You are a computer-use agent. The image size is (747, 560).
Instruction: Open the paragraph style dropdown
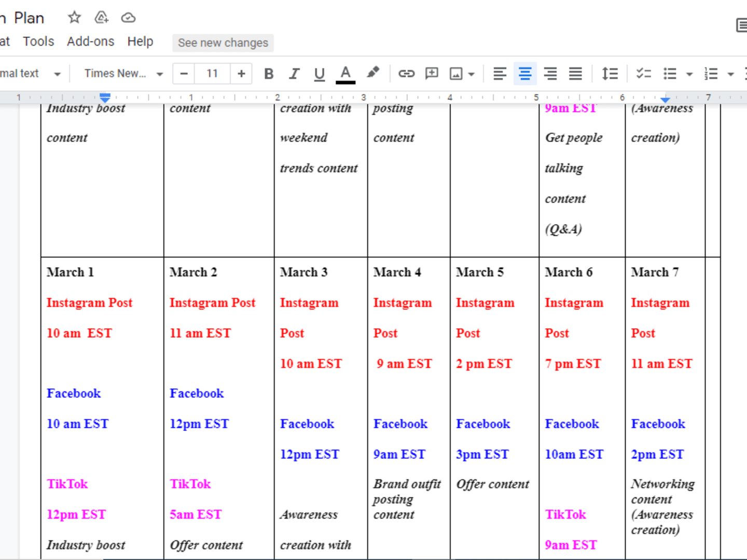[x=31, y=74]
